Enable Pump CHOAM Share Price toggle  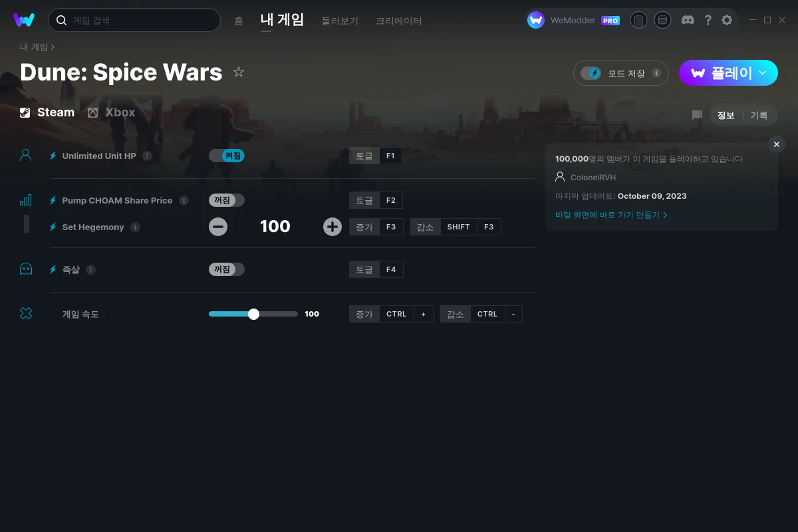click(227, 200)
